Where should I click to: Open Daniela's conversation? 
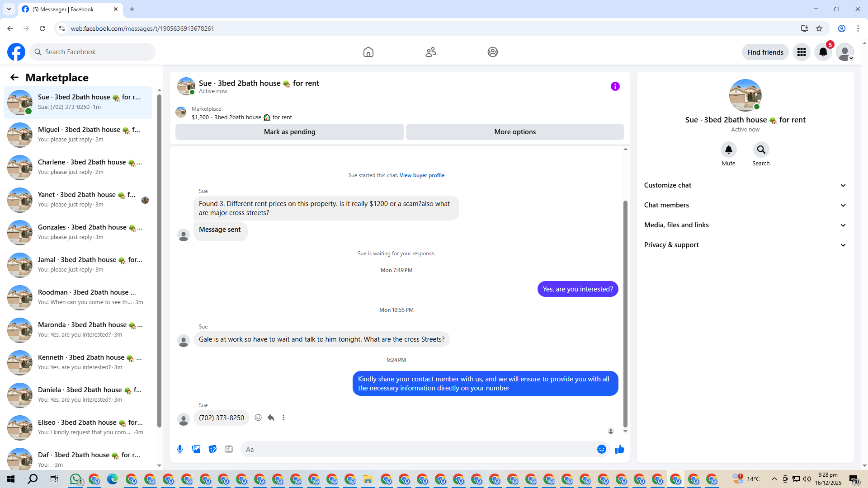click(x=78, y=395)
